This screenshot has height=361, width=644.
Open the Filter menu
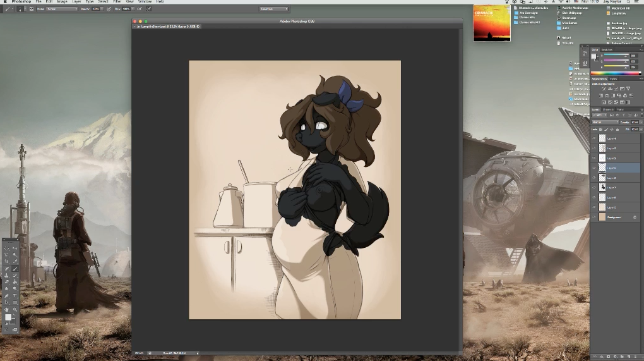point(117,2)
